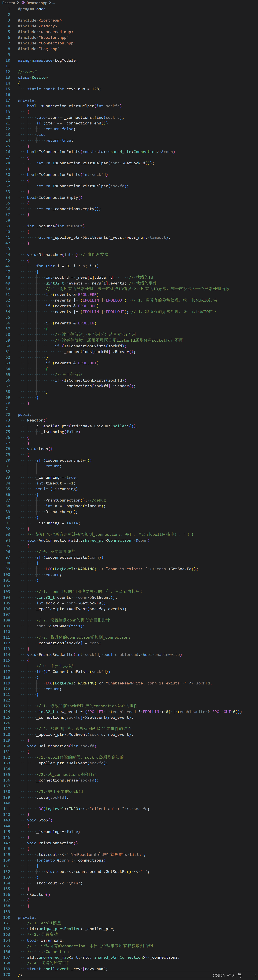Click 'Reactor()' constructor on line 73
The height and width of the screenshot is (980, 258).
[x=37, y=420]
